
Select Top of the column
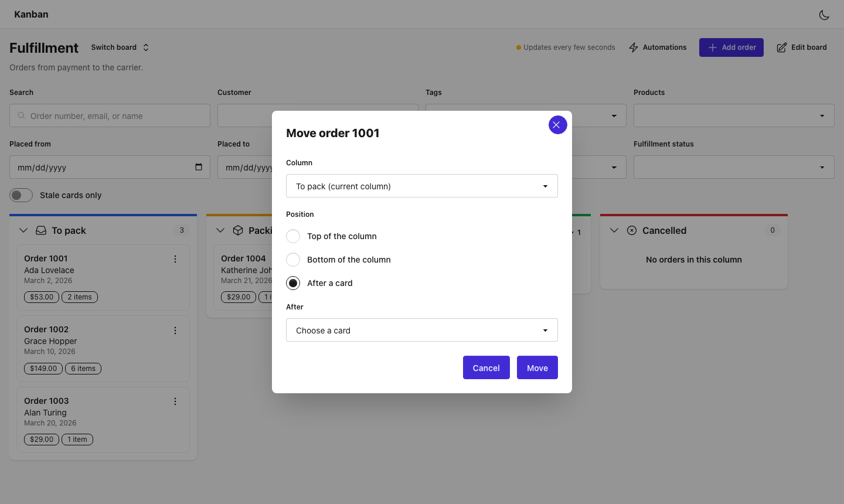pyautogui.click(x=293, y=236)
